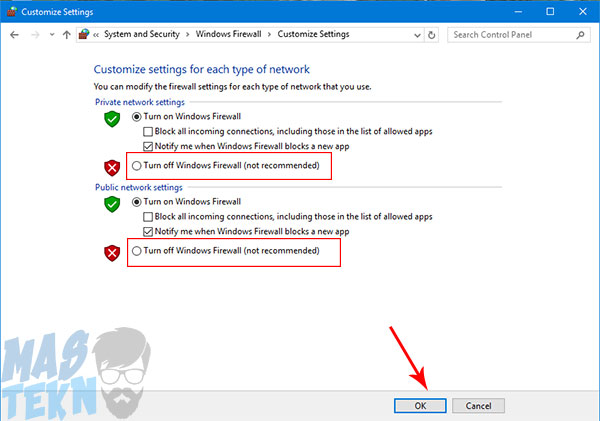
Task: Uncheck private Notify me when Firewall blocks
Action: 246,146
